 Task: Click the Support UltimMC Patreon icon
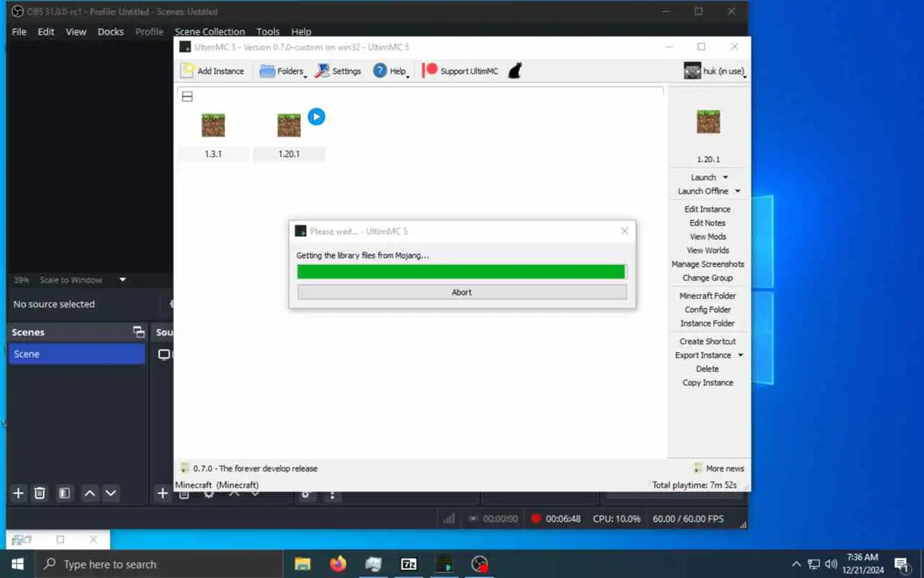(x=430, y=70)
